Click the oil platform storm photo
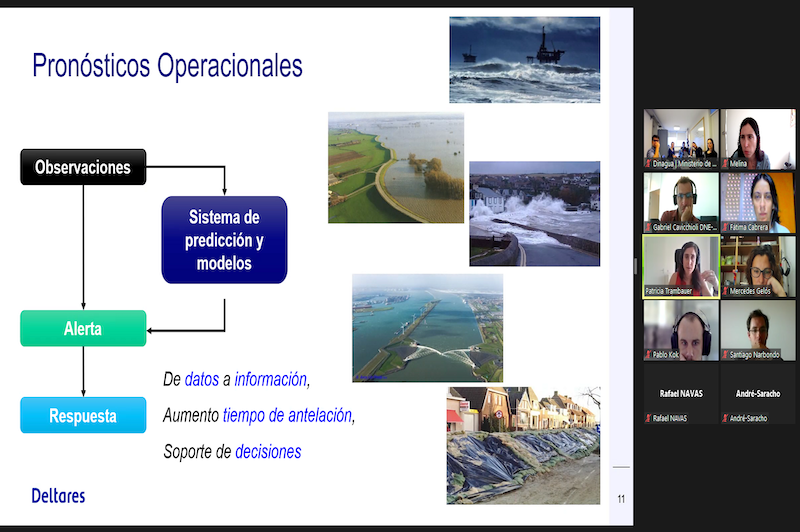Image resolution: width=800 pixels, height=532 pixels. [524, 60]
